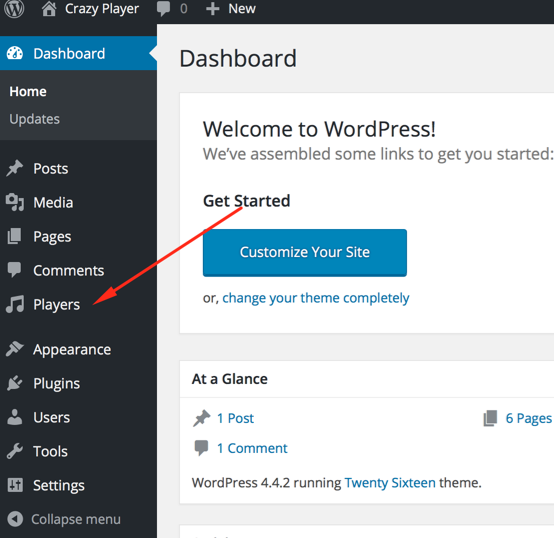555x538 pixels.
Task: Click the Media icon in sidebar
Action: [x=15, y=202]
